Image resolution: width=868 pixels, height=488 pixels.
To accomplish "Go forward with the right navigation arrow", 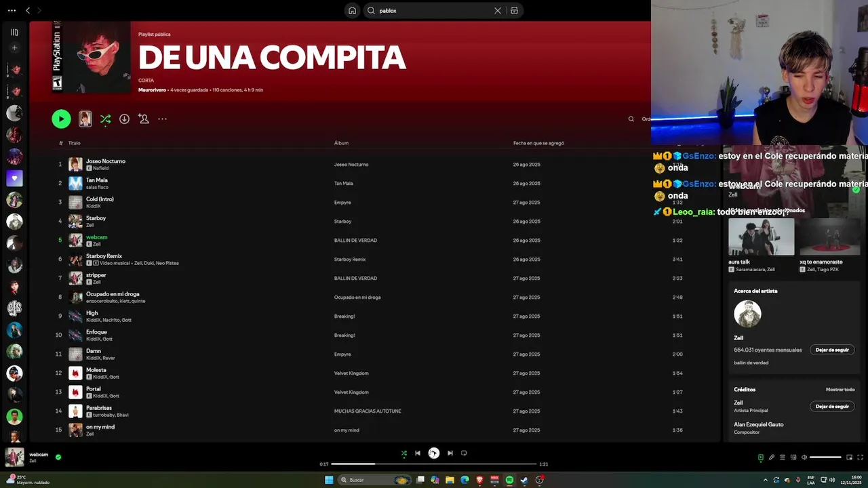I will click(39, 10).
